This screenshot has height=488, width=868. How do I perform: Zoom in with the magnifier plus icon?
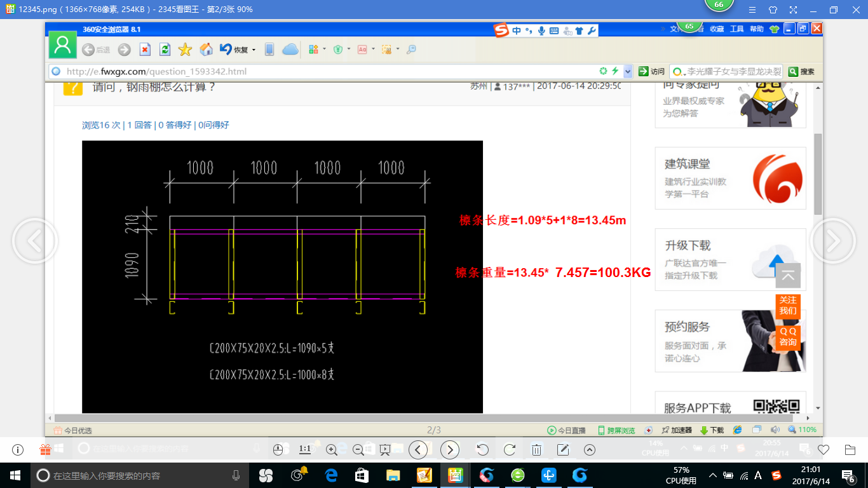pos(331,450)
